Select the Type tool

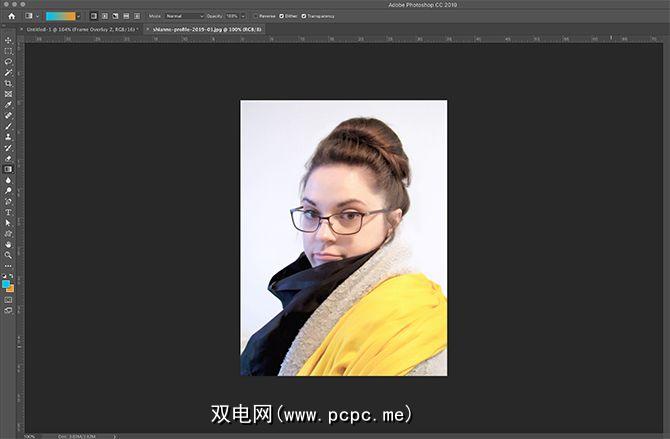click(x=8, y=212)
